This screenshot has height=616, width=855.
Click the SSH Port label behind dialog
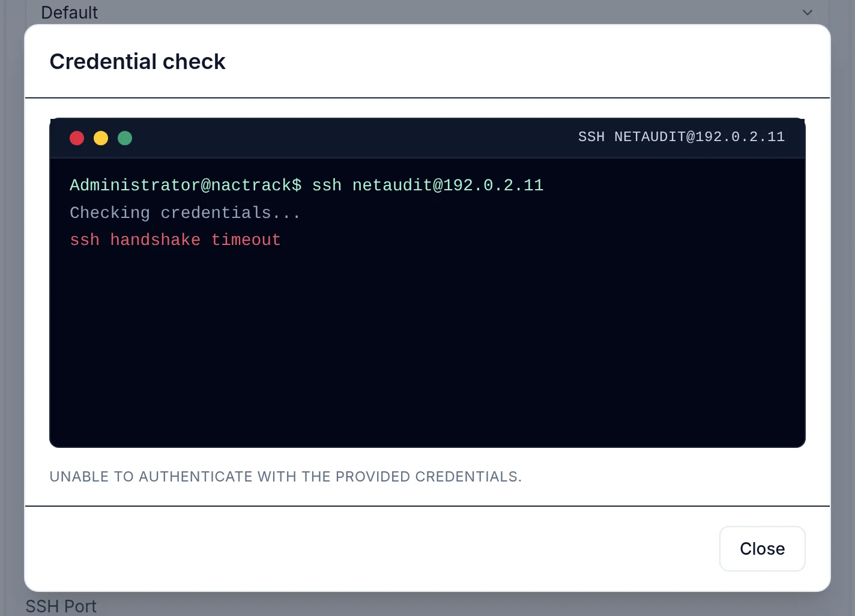(61, 606)
